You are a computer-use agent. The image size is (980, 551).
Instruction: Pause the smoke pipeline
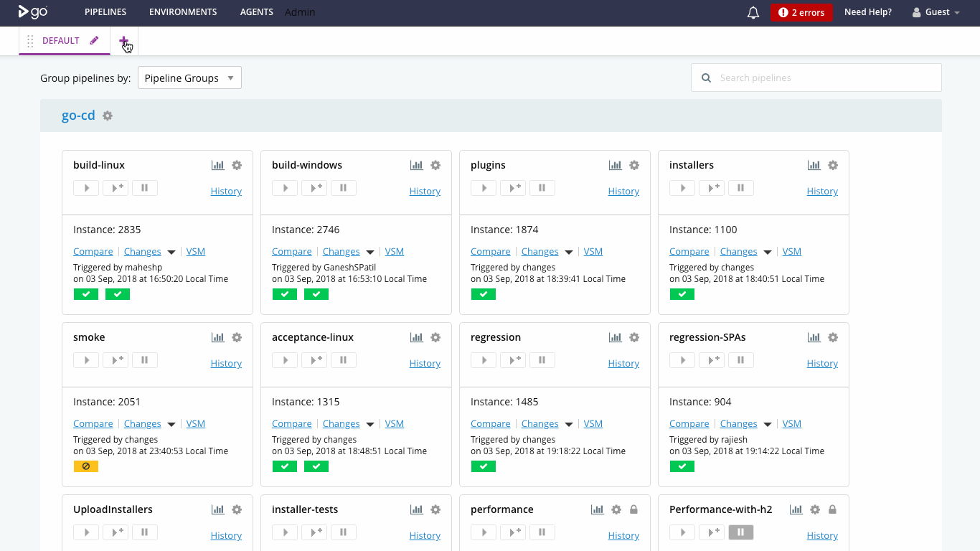tap(145, 360)
